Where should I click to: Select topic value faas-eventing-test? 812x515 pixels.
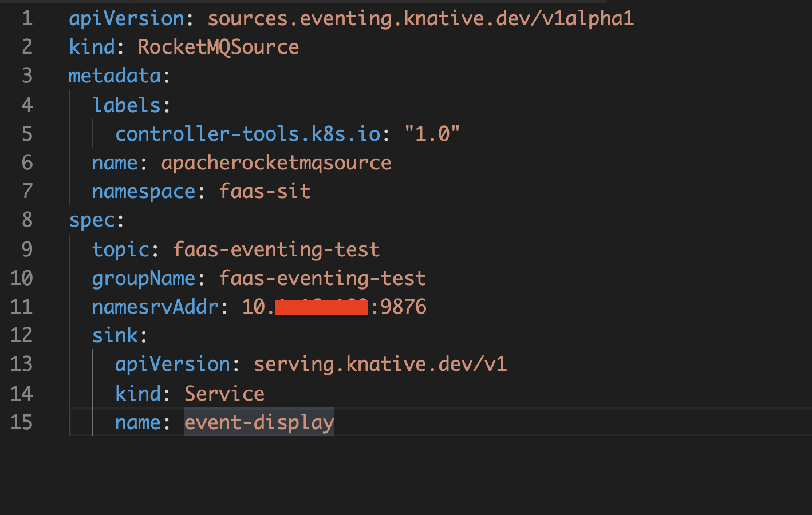276,249
